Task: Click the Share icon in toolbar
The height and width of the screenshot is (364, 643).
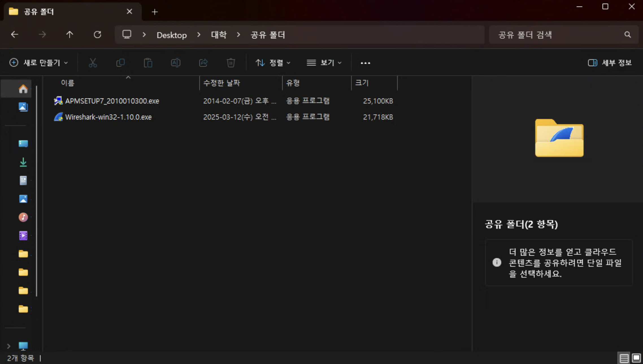Action: click(203, 63)
